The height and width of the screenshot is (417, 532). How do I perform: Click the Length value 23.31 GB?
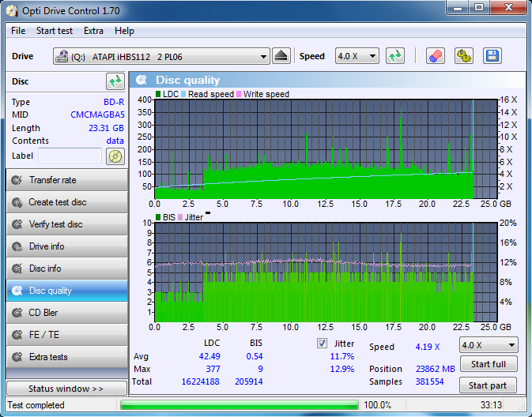(x=106, y=128)
